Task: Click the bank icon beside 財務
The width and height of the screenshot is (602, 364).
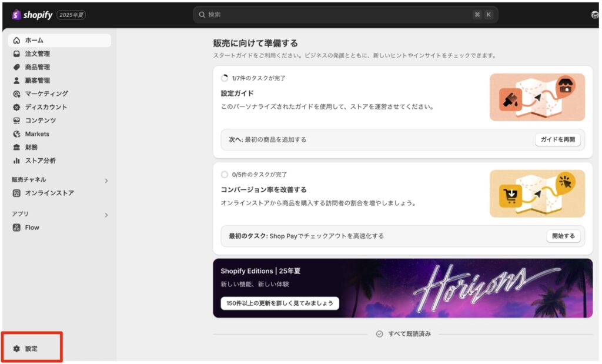Action: click(16, 148)
